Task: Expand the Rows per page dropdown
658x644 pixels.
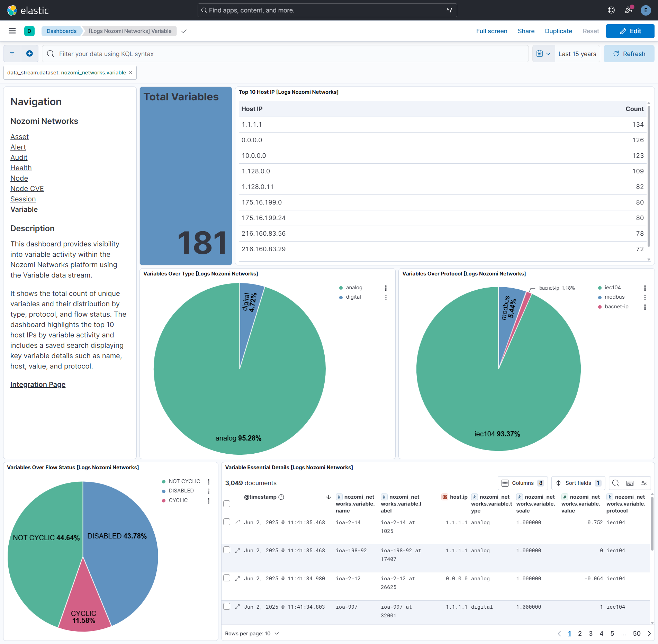Action: pos(252,634)
